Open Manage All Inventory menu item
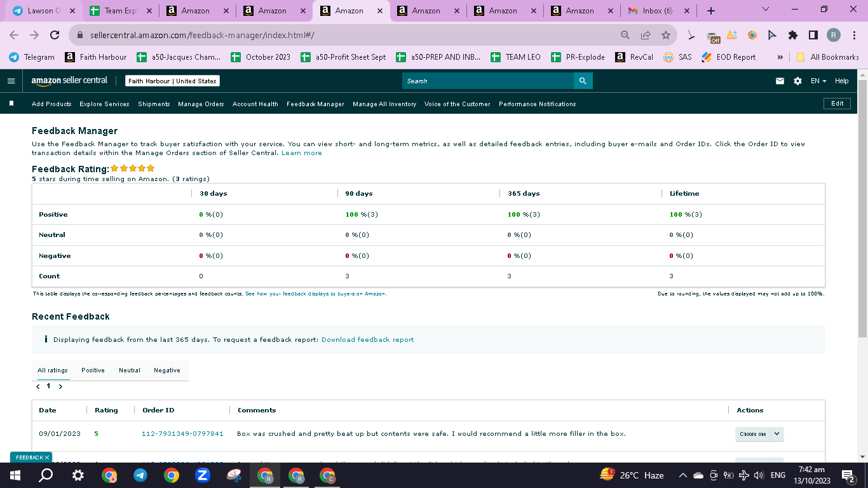868x488 pixels. coord(384,104)
